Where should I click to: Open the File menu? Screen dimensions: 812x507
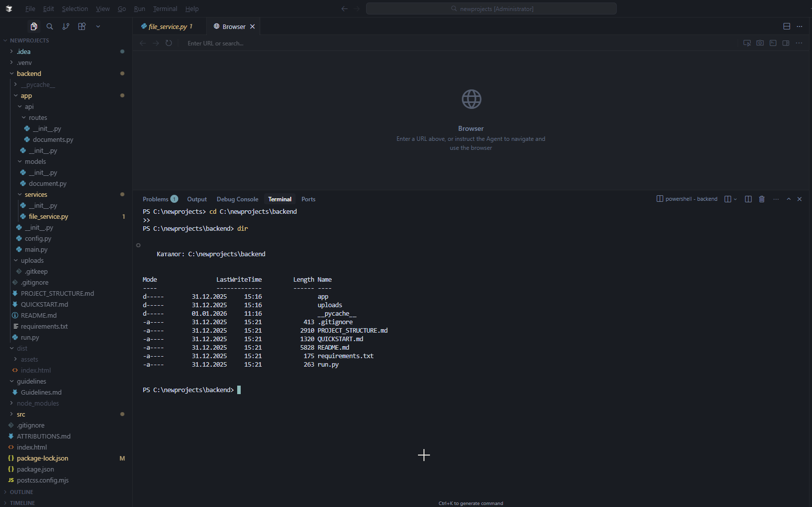[30, 8]
